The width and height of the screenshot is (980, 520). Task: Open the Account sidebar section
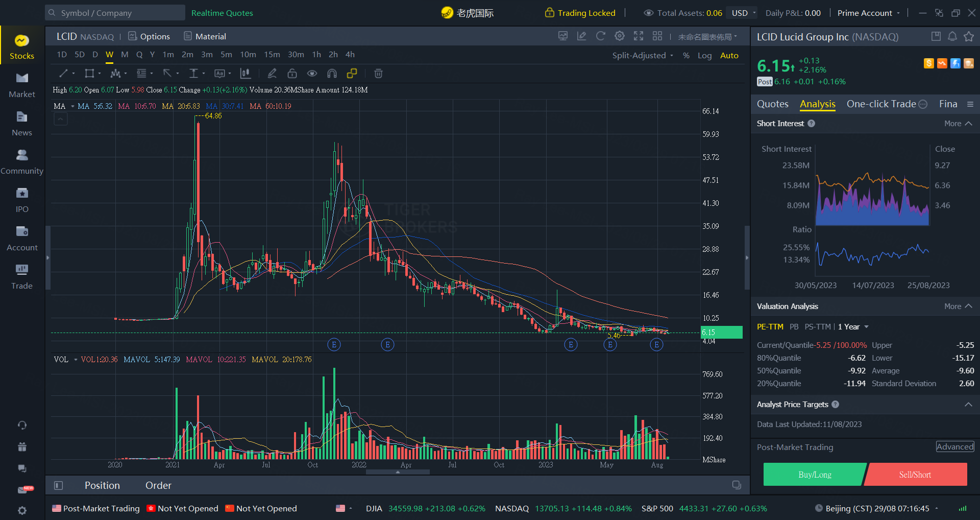[22, 239]
